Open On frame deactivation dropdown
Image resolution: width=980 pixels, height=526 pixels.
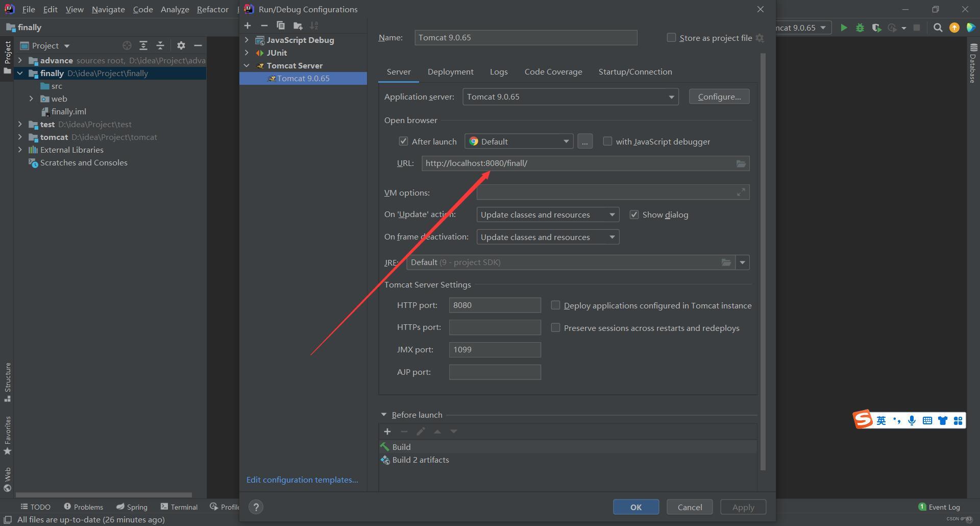tap(548, 237)
